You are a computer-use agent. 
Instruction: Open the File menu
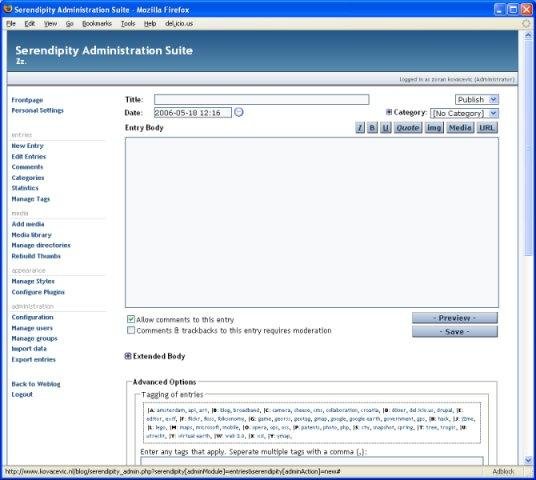(11, 24)
